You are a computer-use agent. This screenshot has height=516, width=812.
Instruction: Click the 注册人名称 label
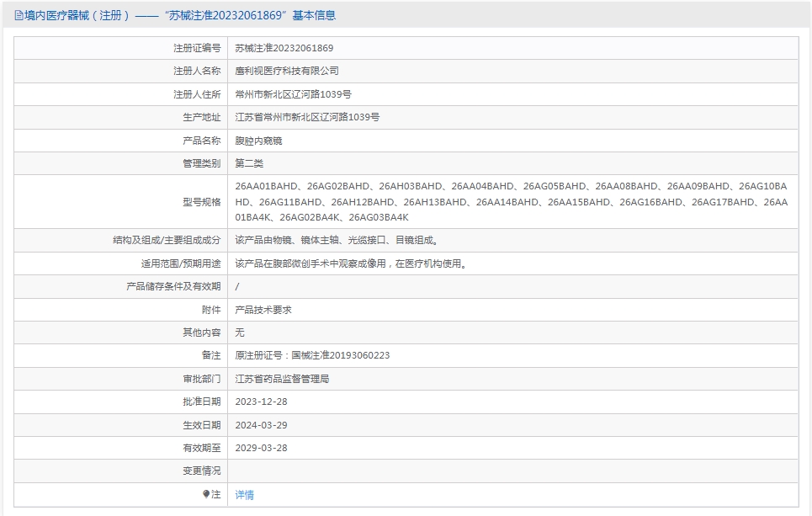[x=197, y=71]
